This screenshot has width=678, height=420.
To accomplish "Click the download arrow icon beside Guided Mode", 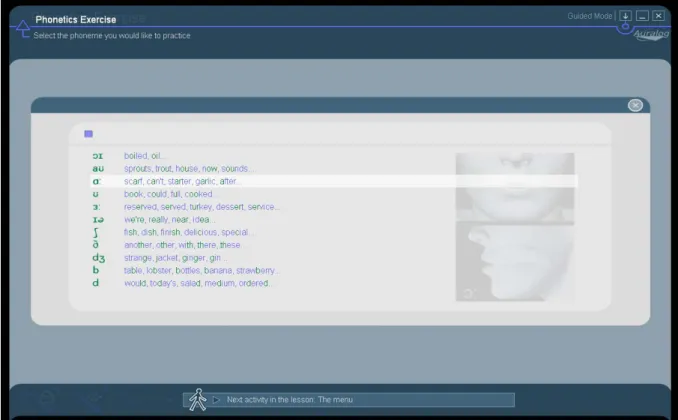I will pyautogui.click(x=625, y=16).
